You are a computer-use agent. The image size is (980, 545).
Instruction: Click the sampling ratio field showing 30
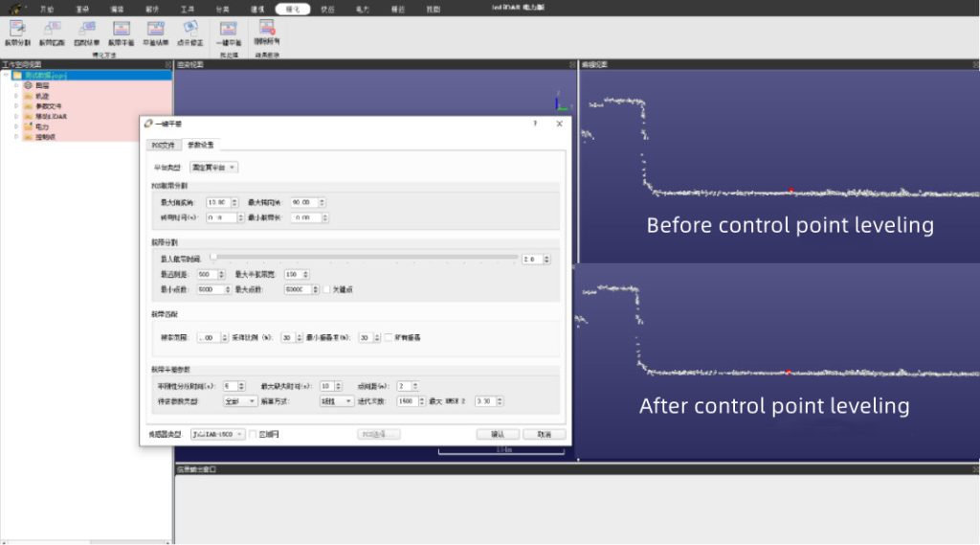291,337
